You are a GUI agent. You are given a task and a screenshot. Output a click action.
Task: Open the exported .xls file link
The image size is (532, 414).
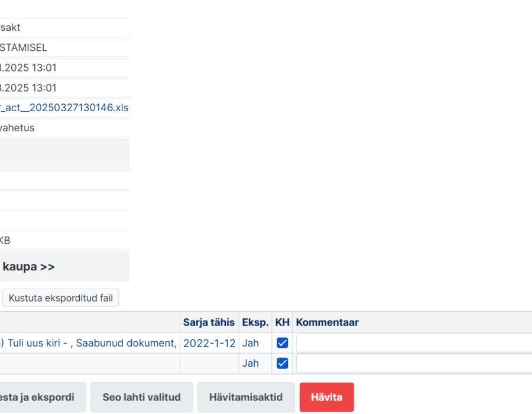click(64, 108)
